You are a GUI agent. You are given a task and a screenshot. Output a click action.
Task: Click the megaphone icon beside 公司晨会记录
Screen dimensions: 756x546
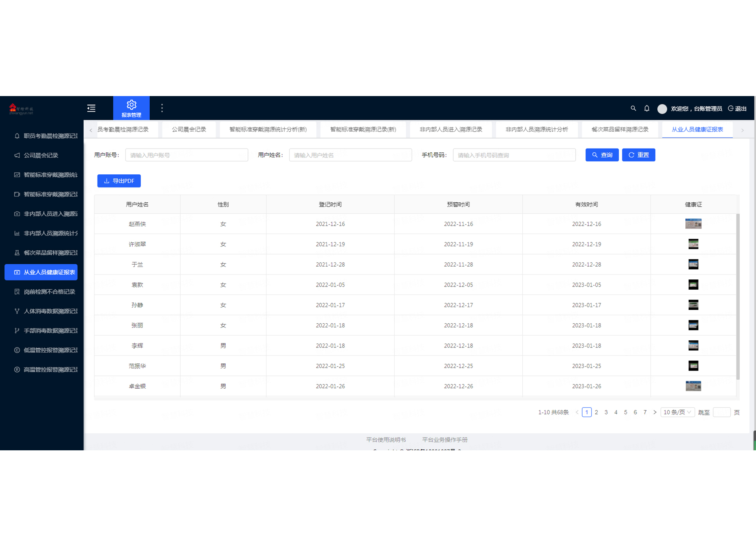pos(17,155)
